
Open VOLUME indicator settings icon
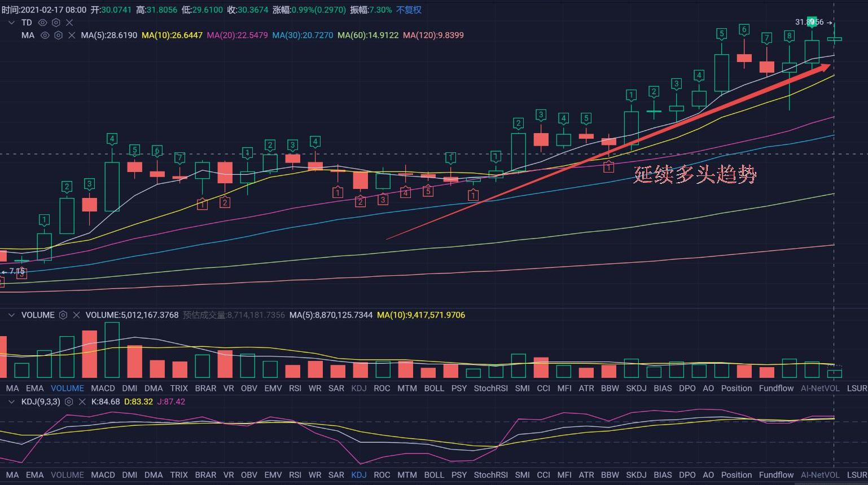[x=63, y=315]
